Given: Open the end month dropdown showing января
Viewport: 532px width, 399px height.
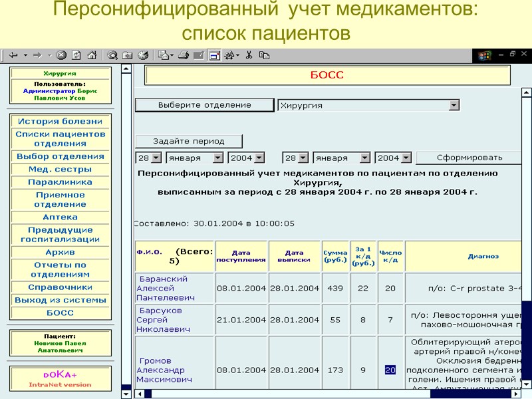Looking at the screenshot, I should coord(341,158).
